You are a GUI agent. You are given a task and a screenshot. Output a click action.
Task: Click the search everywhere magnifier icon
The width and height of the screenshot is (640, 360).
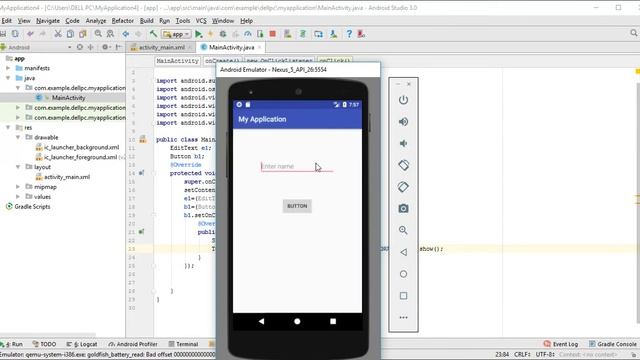634,33
